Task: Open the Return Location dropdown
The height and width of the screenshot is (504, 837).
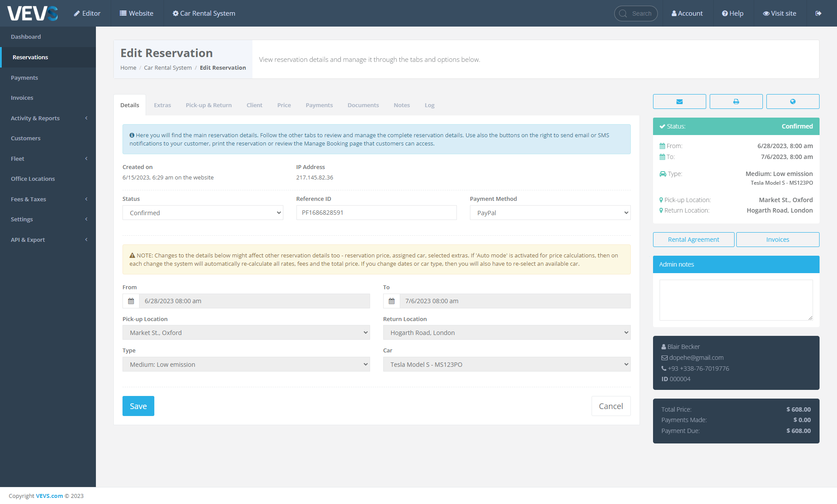Action: click(x=506, y=332)
